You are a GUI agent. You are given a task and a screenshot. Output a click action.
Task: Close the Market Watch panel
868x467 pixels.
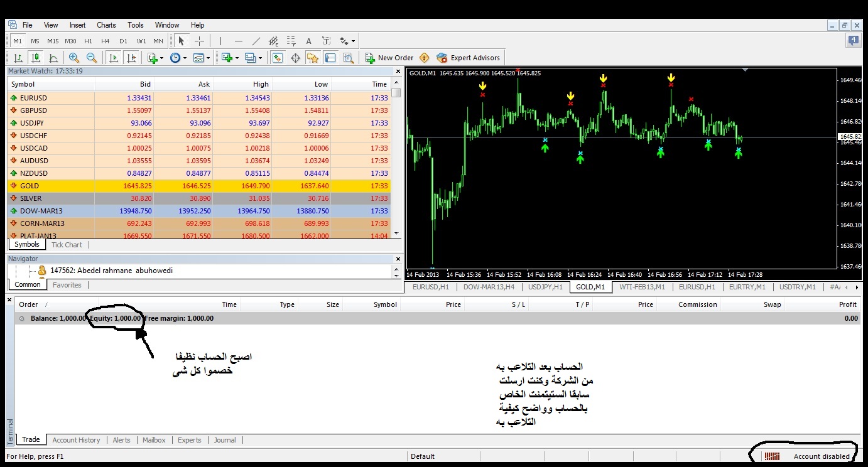397,71
